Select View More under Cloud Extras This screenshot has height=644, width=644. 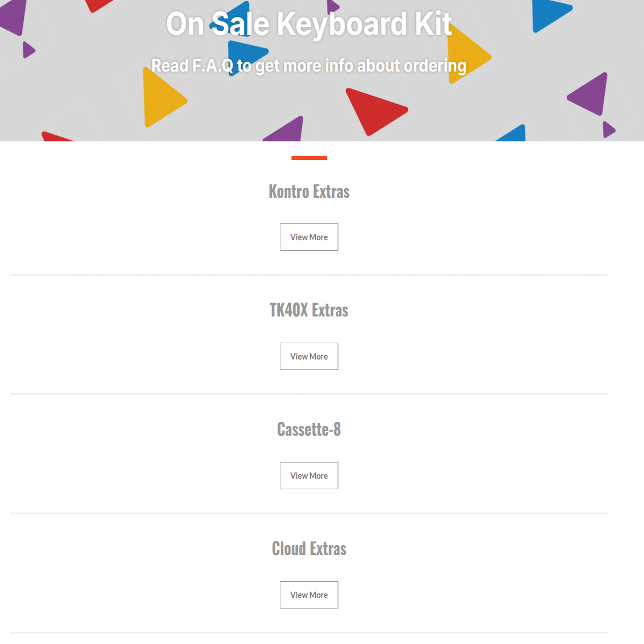pyautogui.click(x=309, y=595)
